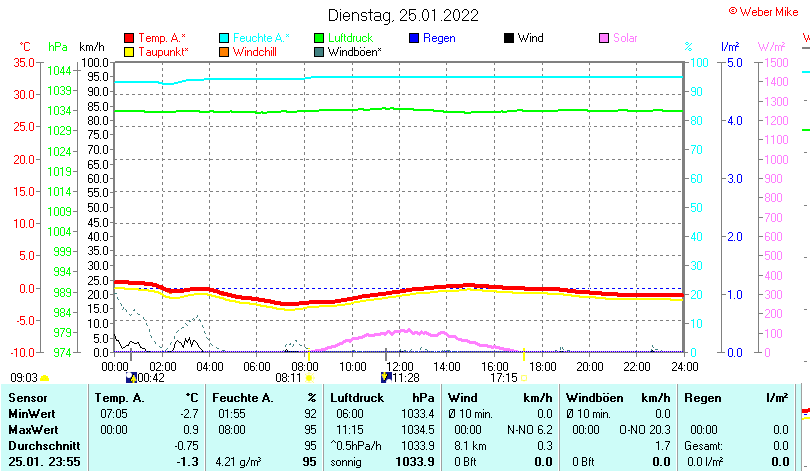This screenshot has width=810, height=471.
Task: Click the 'Feuchte A.*' legend label
Action: [x=261, y=38]
